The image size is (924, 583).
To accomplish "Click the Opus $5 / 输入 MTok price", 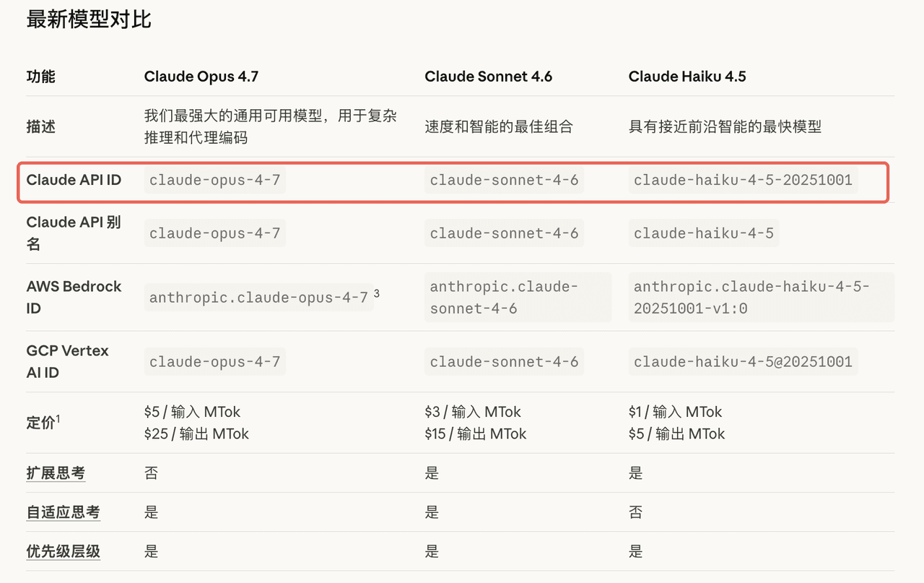I will 192,412.
